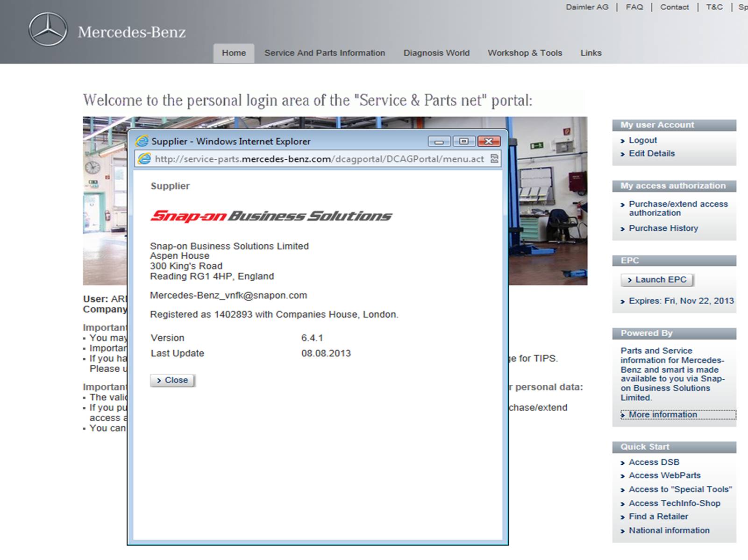
Task: Click Access to "Special Tools" link
Action: pos(680,489)
